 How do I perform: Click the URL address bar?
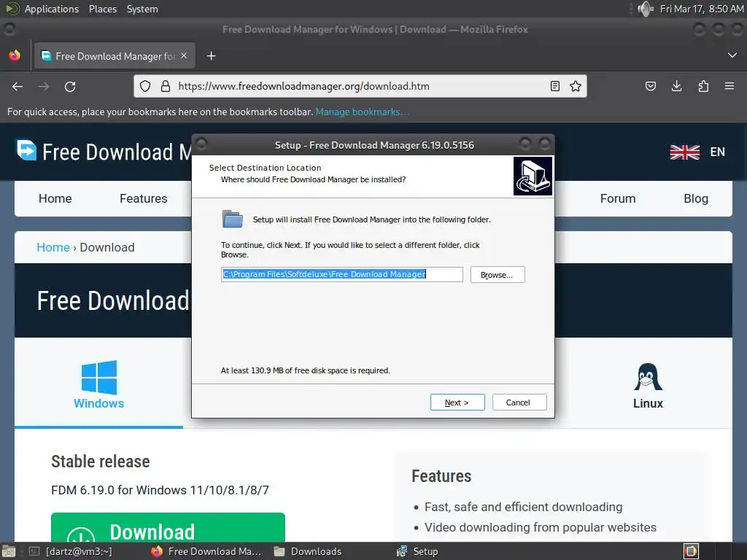(360, 86)
